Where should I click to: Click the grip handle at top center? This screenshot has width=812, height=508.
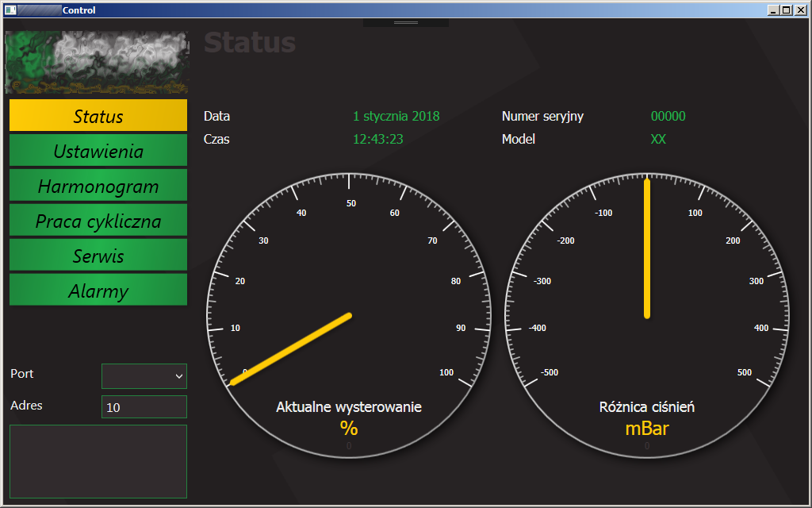(x=406, y=23)
